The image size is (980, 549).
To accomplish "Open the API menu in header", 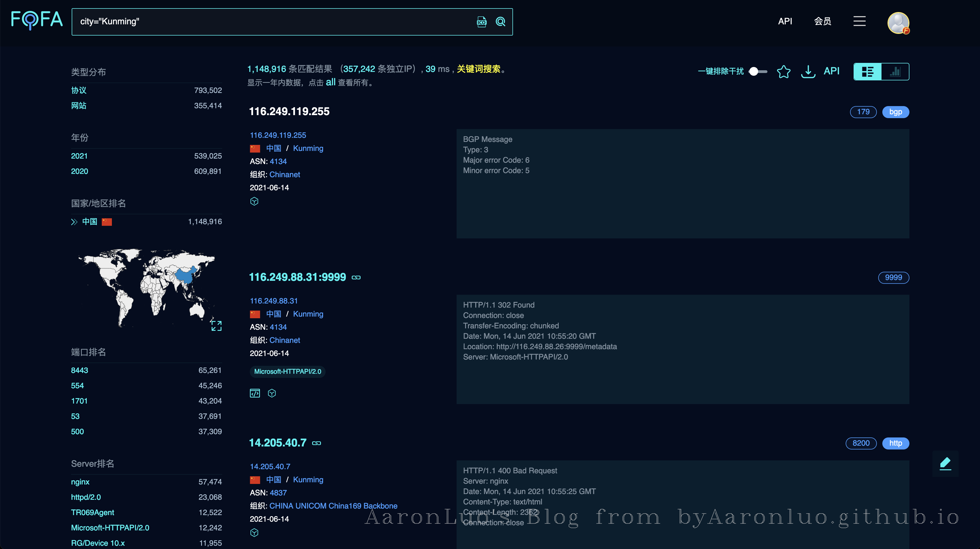I will point(785,21).
